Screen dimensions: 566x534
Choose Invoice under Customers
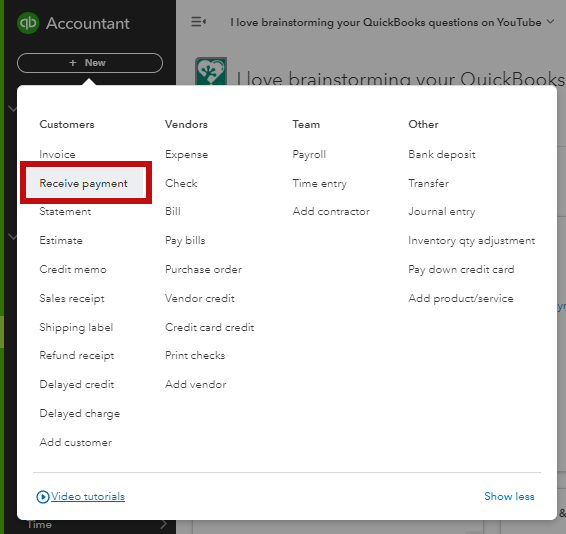[57, 155]
